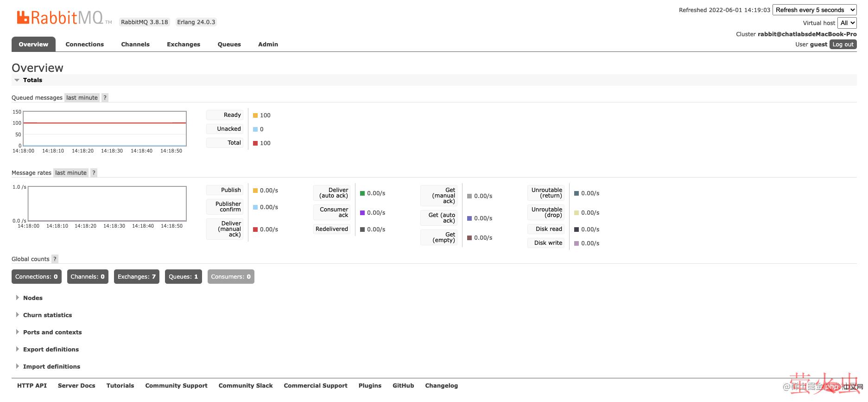Click the Message rates help question mark
The width and height of the screenshot is (868, 402).
coord(94,173)
